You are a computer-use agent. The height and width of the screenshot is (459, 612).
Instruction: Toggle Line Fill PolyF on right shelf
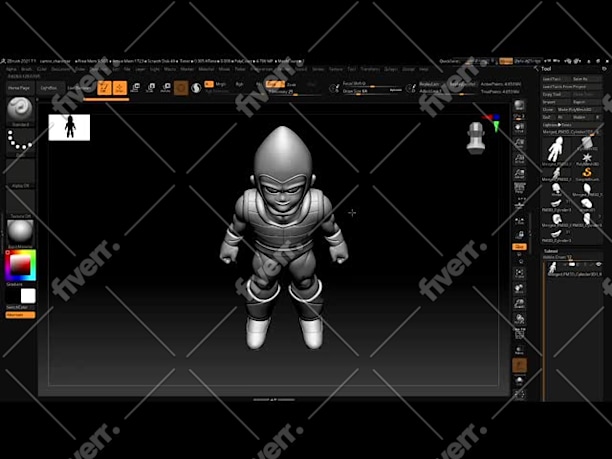[519, 334]
